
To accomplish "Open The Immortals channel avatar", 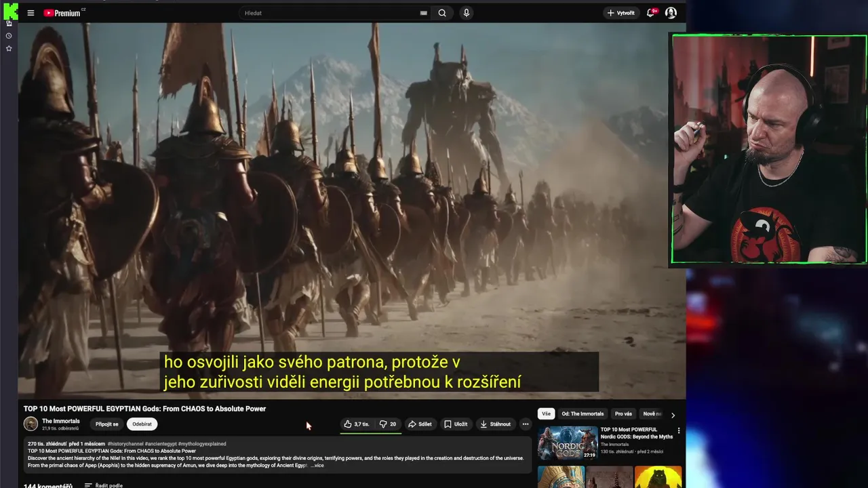I will (x=31, y=424).
